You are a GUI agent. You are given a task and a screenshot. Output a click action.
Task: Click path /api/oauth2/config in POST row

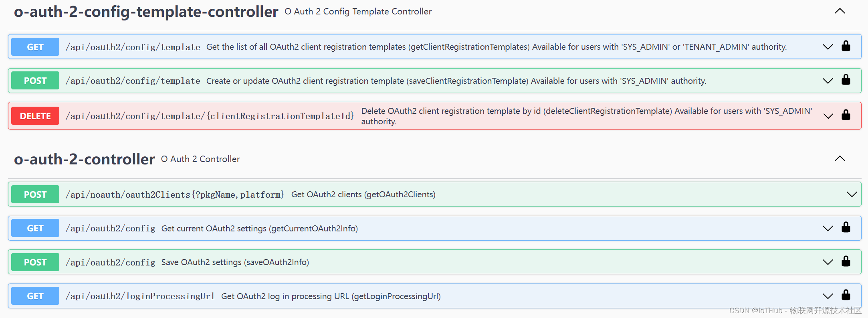click(x=110, y=263)
